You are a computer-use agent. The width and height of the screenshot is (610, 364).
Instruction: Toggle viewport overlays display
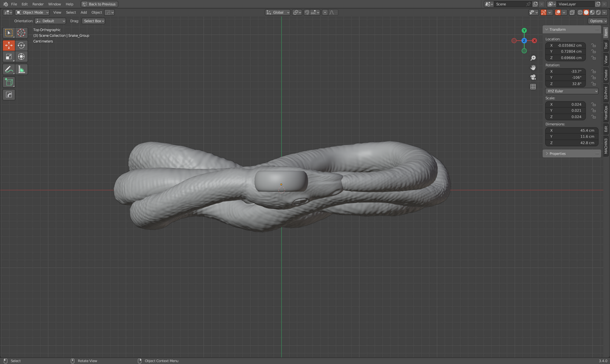tap(558, 13)
